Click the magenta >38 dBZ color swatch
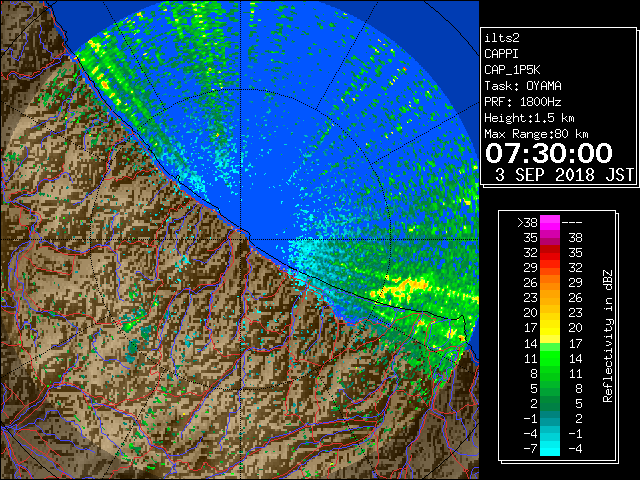This screenshot has width=640, height=480. click(550, 223)
